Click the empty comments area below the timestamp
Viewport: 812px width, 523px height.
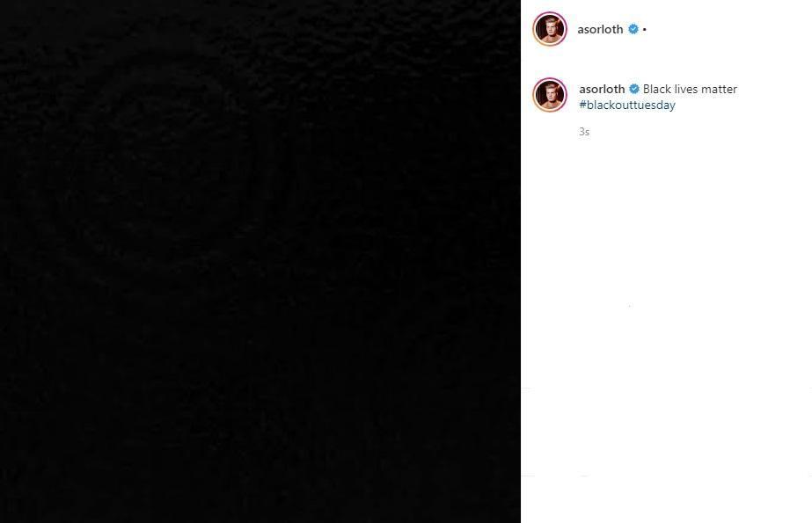click(666, 258)
